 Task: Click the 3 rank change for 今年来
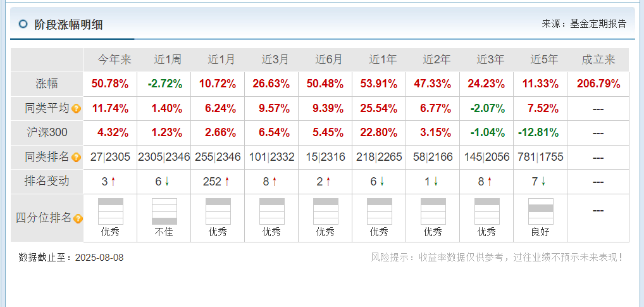(105, 182)
